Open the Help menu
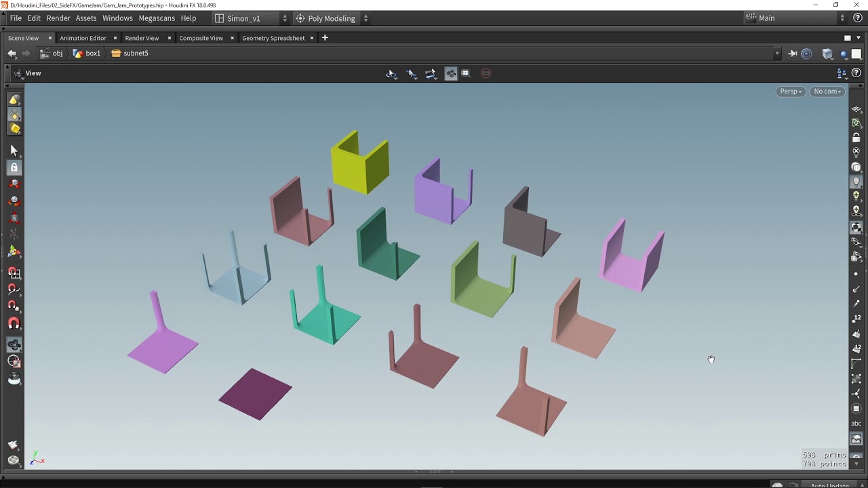Image resolution: width=868 pixels, height=488 pixels. [189, 18]
